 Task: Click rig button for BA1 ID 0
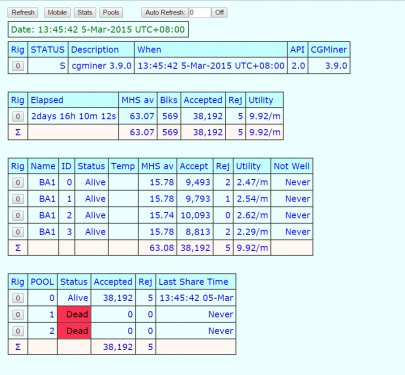tap(18, 182)
